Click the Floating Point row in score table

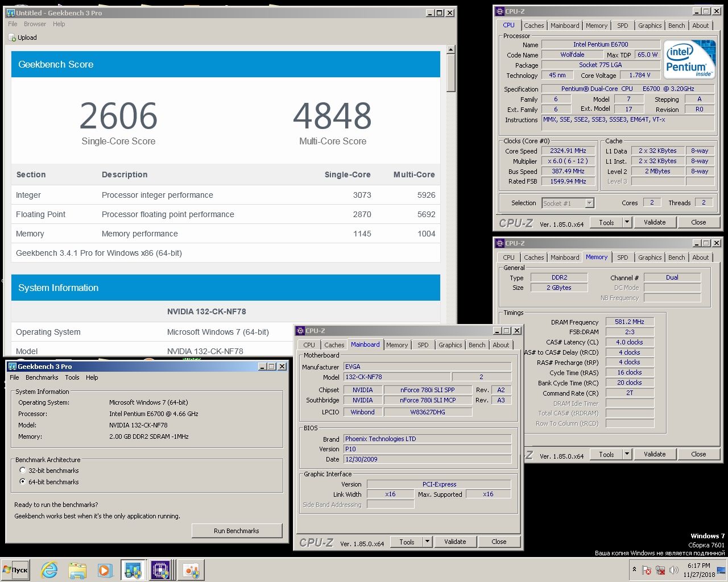(226, 214)
